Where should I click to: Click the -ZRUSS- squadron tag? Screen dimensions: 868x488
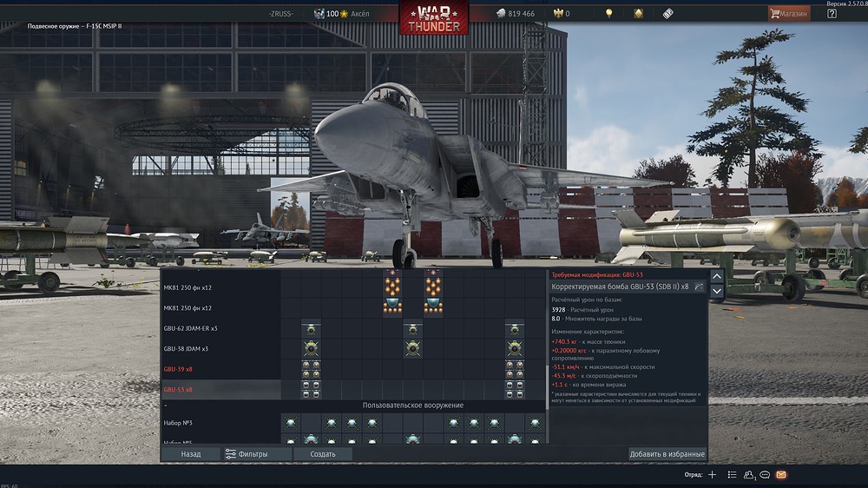pos(280,14)
